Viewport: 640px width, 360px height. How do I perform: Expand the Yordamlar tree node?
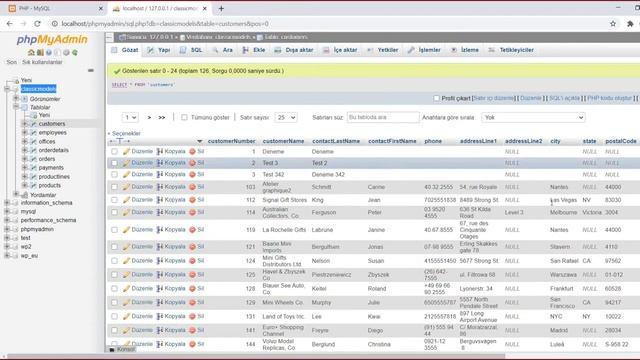16,194
